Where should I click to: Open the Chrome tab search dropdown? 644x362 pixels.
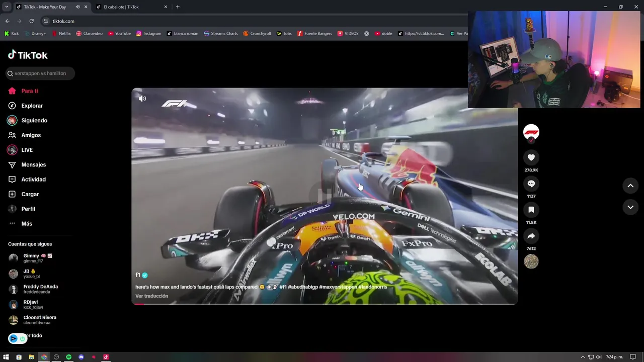(6, 7)
